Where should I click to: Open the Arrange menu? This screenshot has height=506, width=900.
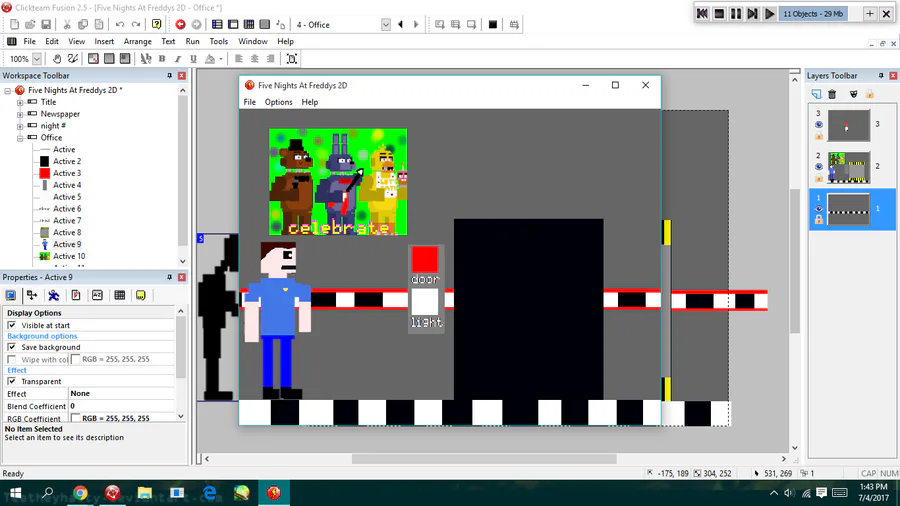(x=138, y=41)
